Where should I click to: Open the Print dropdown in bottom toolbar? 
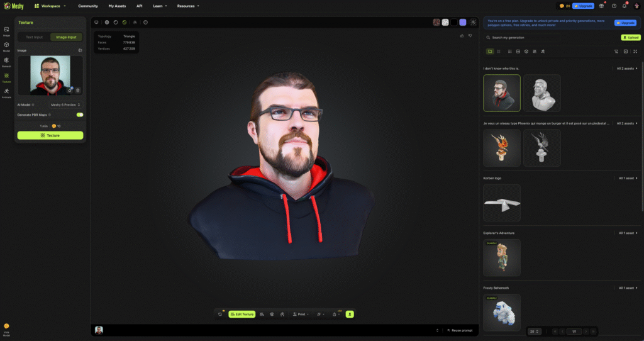pyautogui.click(x=301, y=314)
